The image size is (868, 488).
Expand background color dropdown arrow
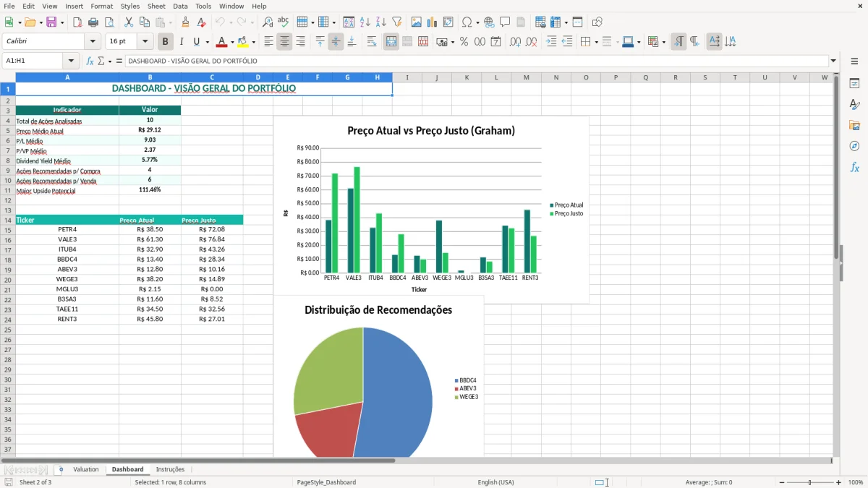click(254, 43)
